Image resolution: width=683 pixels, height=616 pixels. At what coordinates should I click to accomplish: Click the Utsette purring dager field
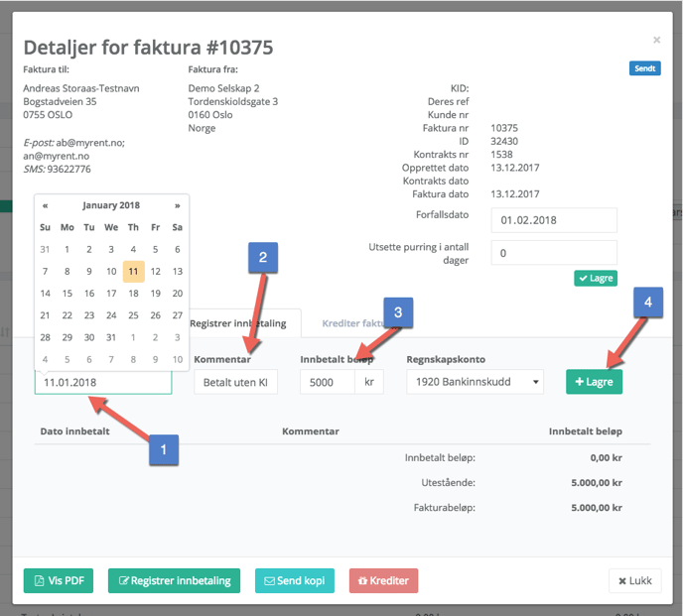pyautogui.click(x=554, y=253)
